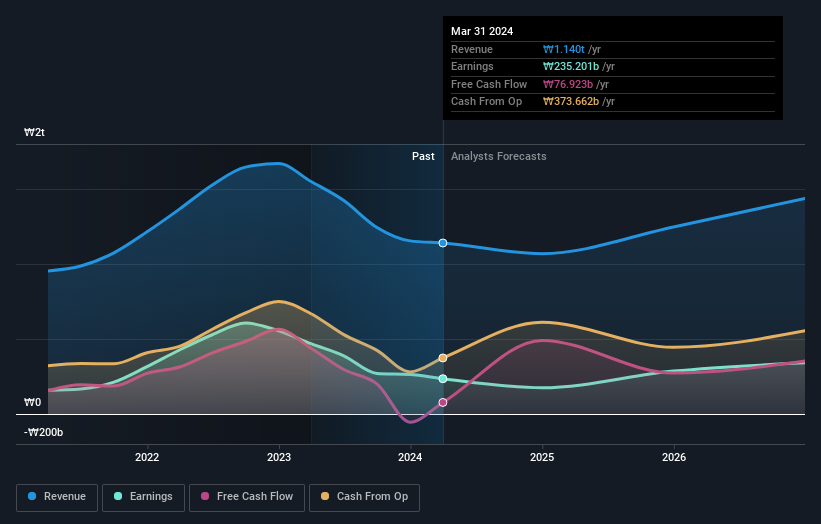Screen dimensions: 821x524
Task: Click the 2024 x-axis label
Action: 410,457
